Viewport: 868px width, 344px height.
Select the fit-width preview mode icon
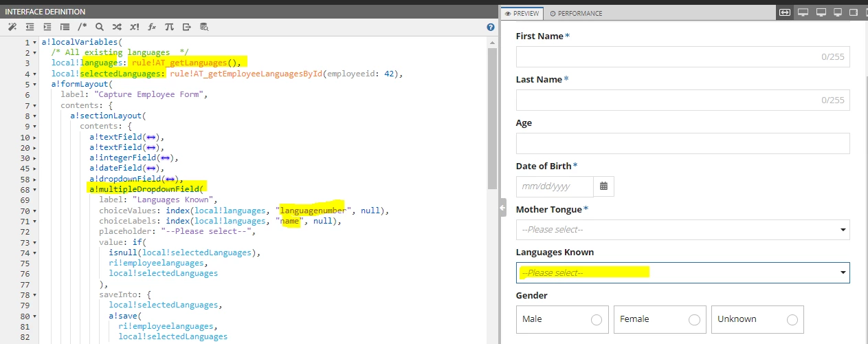pos(785,12)
